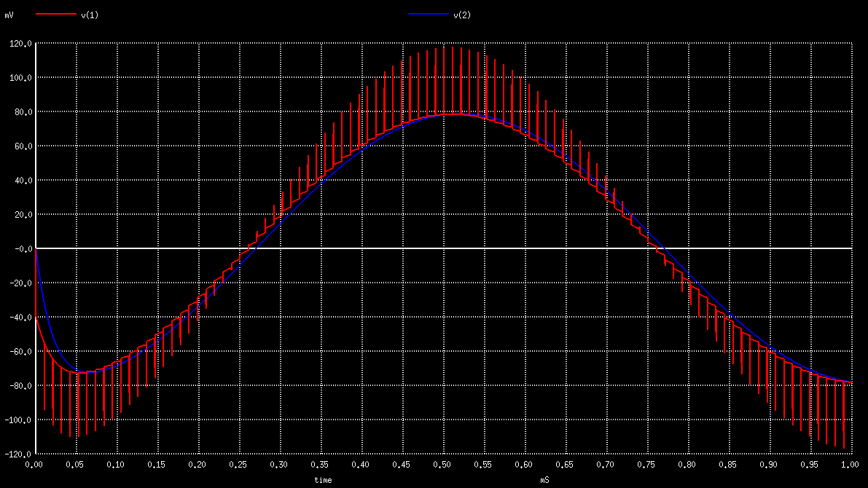Click the 0.50 x-axis value

click(x=442, y=465)
